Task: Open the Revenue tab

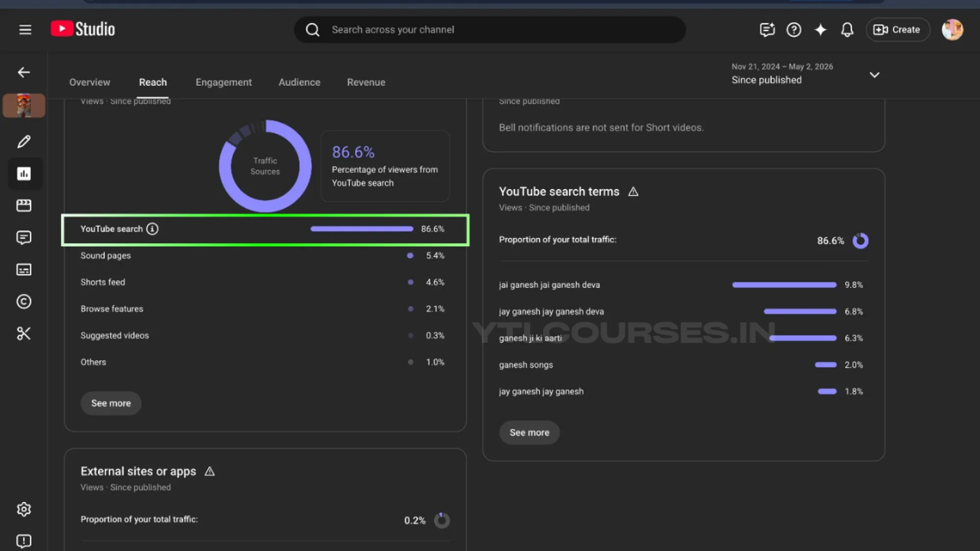Action: tap(366, 82)
